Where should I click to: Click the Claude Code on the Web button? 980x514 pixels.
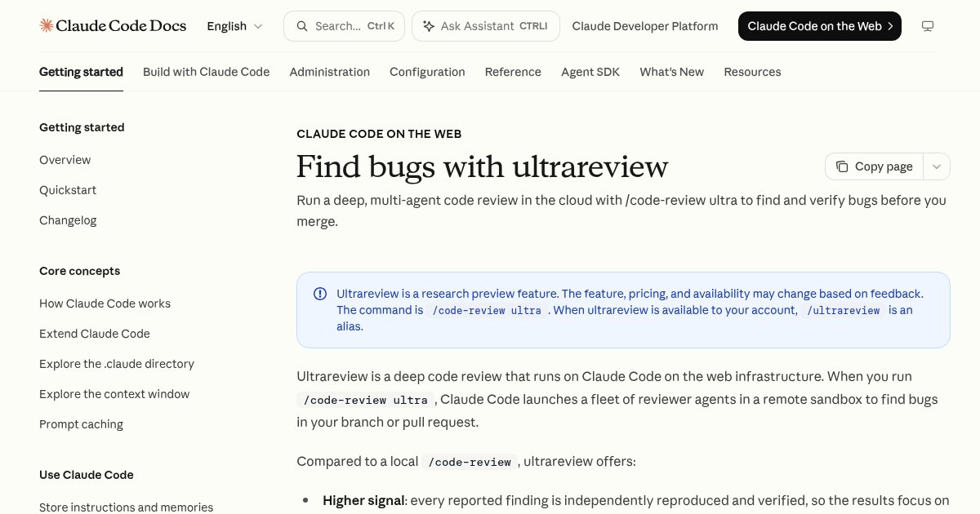(820, 26)
